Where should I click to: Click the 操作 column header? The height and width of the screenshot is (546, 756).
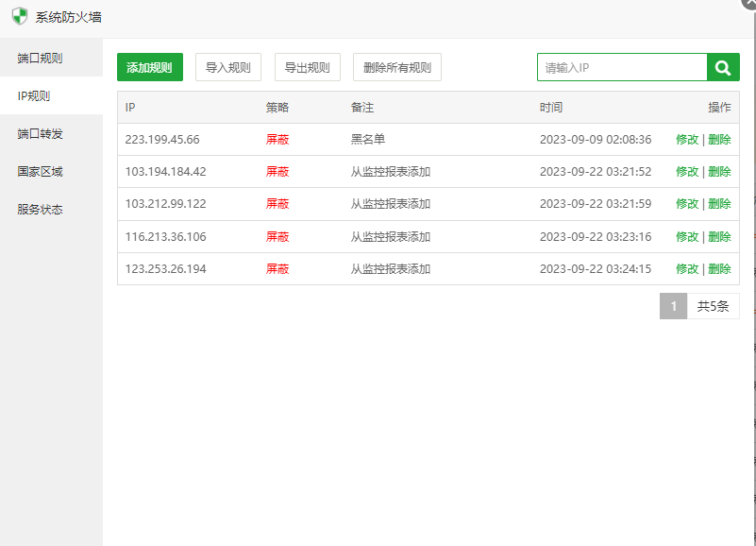point(719,107)
